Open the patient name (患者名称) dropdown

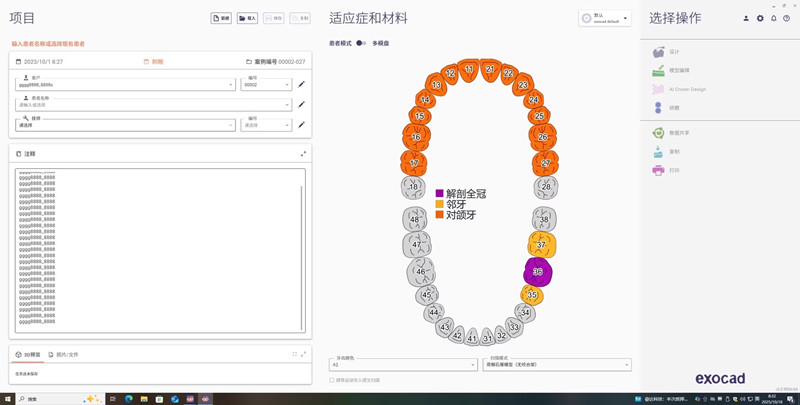point(154,105)
